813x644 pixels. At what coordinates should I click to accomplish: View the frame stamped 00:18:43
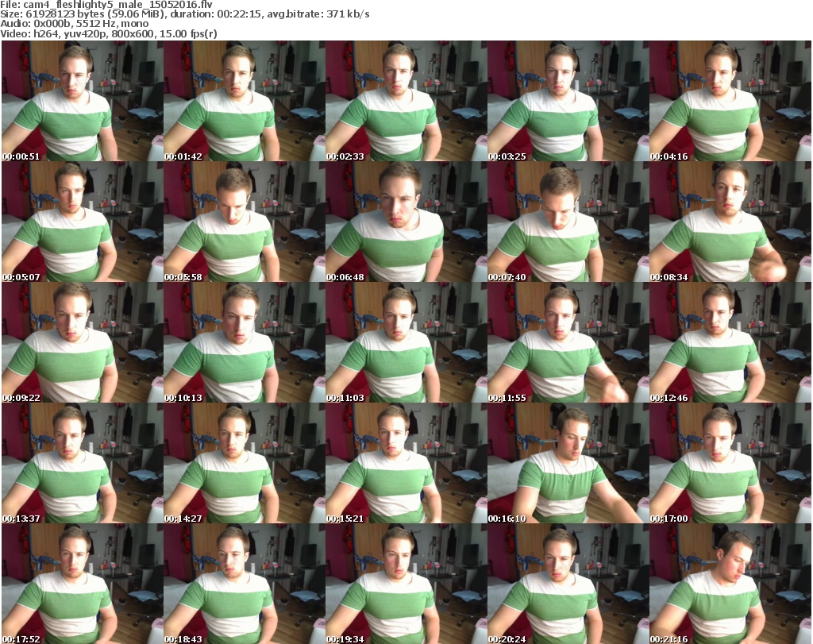pos(245,584)
